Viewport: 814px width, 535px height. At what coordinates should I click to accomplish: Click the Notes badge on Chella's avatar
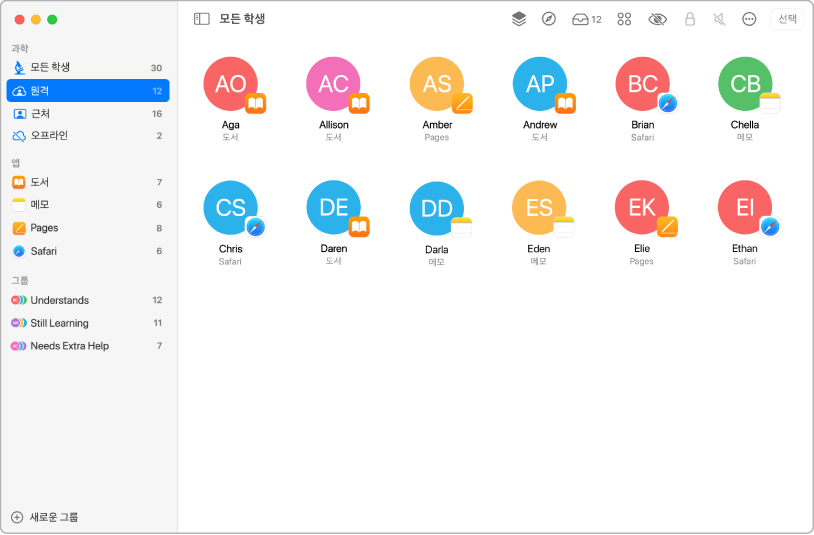coord(770,103)
